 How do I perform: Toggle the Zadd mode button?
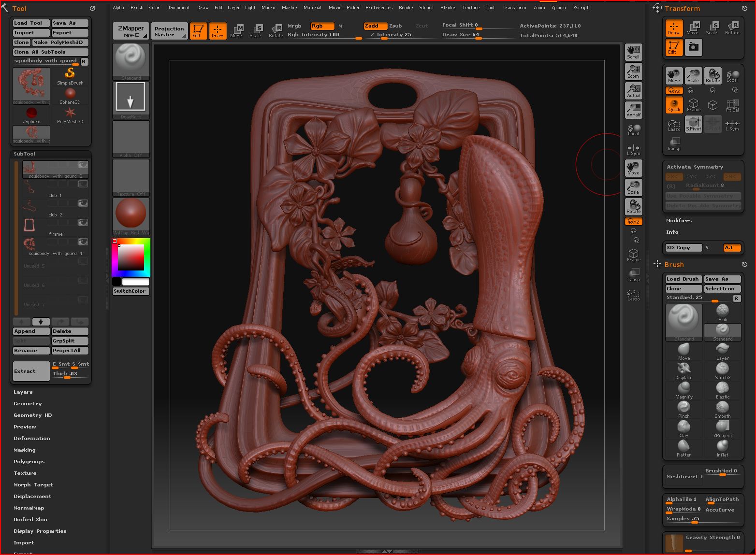(375, 26)
